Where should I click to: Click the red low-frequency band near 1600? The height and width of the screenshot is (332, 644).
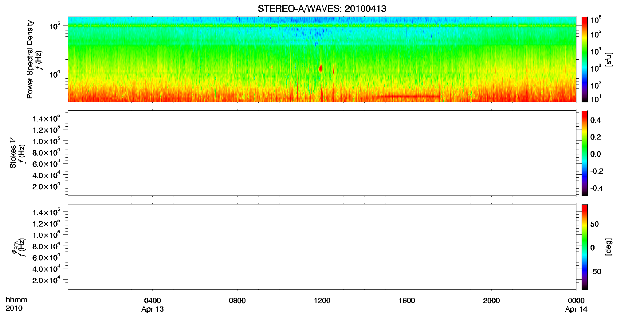click(x=408, y=97)
